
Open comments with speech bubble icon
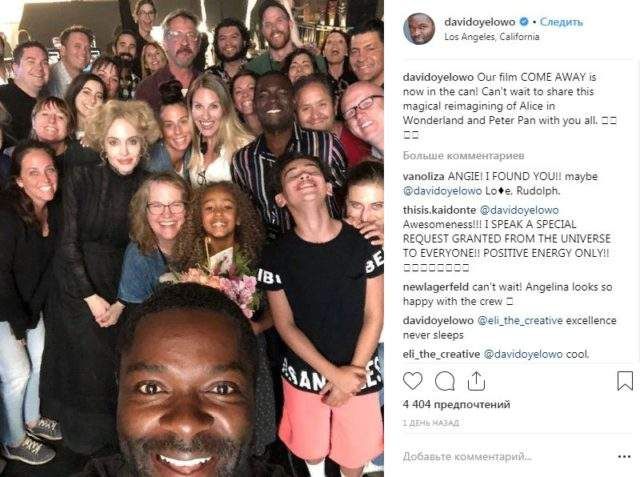(x=444, y=381)
